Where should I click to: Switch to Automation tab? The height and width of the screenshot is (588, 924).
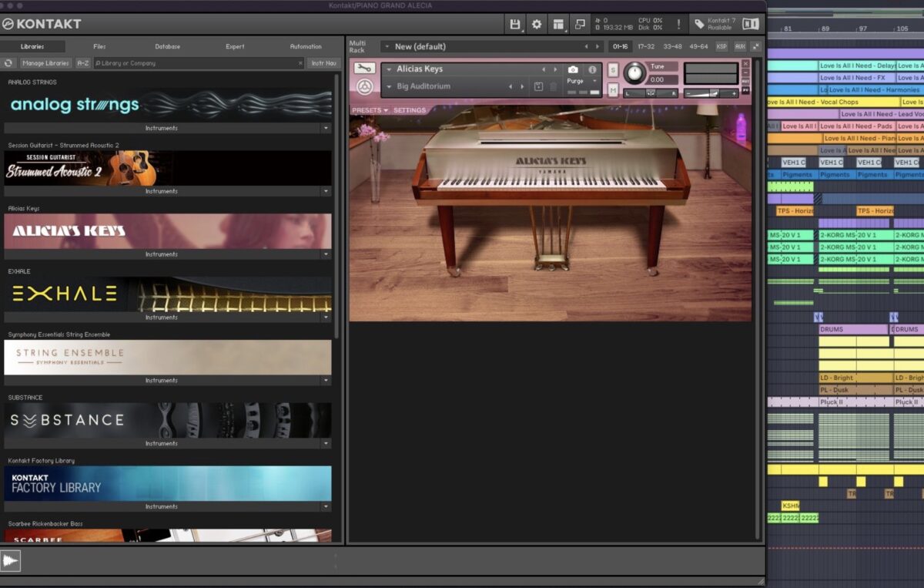tap(306, 47)
